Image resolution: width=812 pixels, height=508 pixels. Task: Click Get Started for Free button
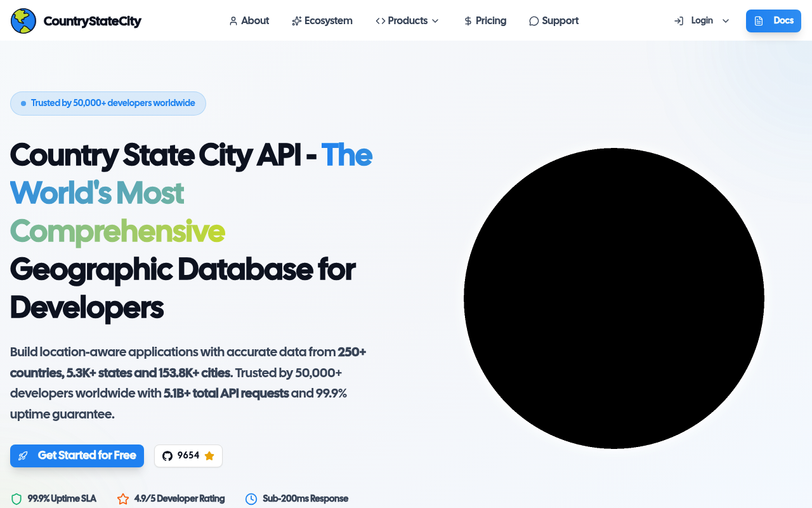coord(77,456)
